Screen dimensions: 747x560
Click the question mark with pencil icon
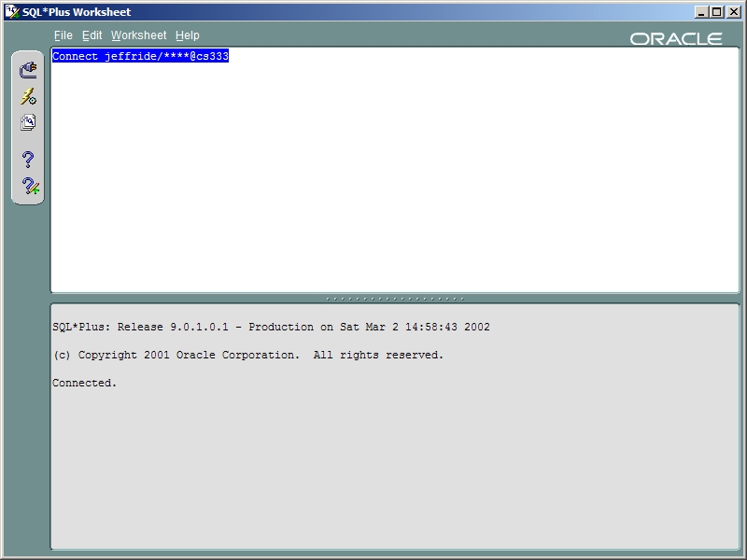[x=30, y=186]
